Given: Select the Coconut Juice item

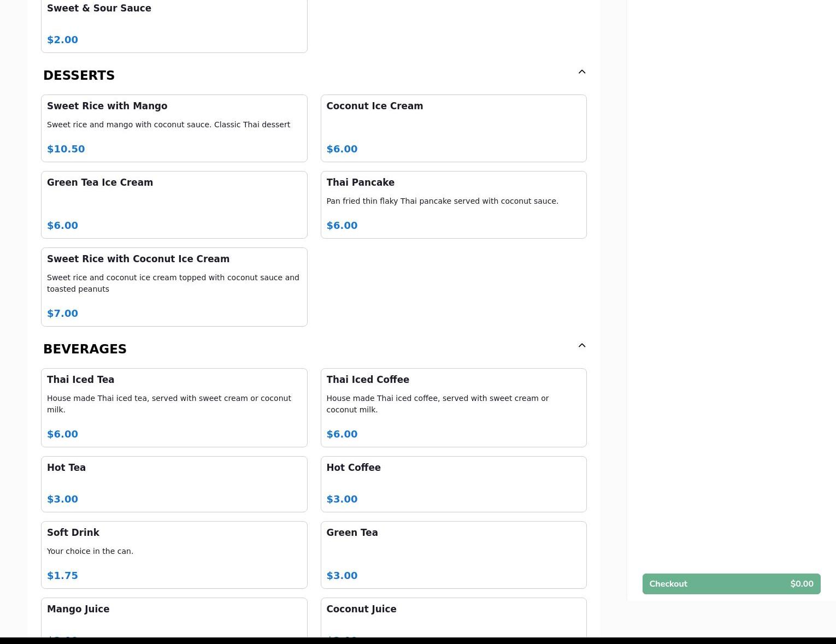Looking at the screenshot, I should 453,617.
